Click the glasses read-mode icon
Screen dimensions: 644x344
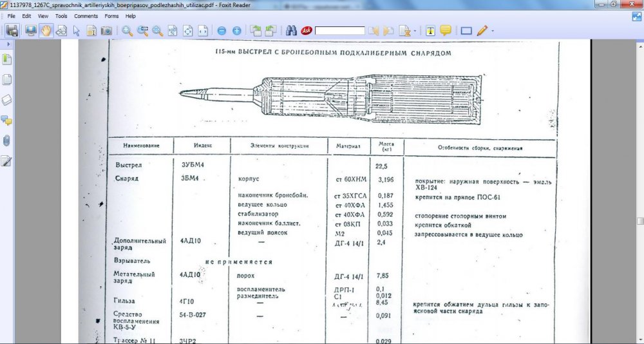(61, 31)
